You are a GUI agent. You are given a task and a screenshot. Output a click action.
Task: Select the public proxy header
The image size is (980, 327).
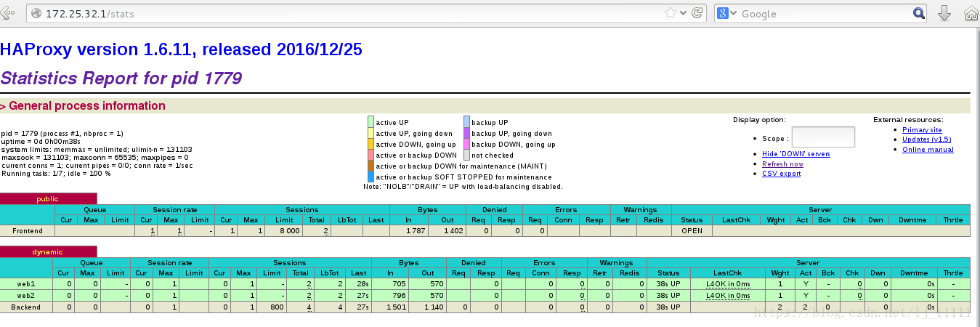(48, 198)
